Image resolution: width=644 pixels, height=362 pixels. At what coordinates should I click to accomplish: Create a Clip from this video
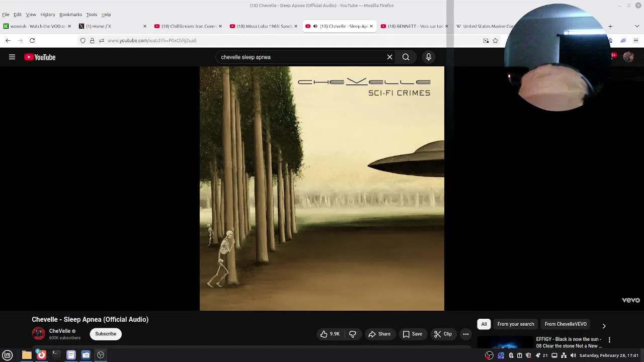[x=443, y=334]
